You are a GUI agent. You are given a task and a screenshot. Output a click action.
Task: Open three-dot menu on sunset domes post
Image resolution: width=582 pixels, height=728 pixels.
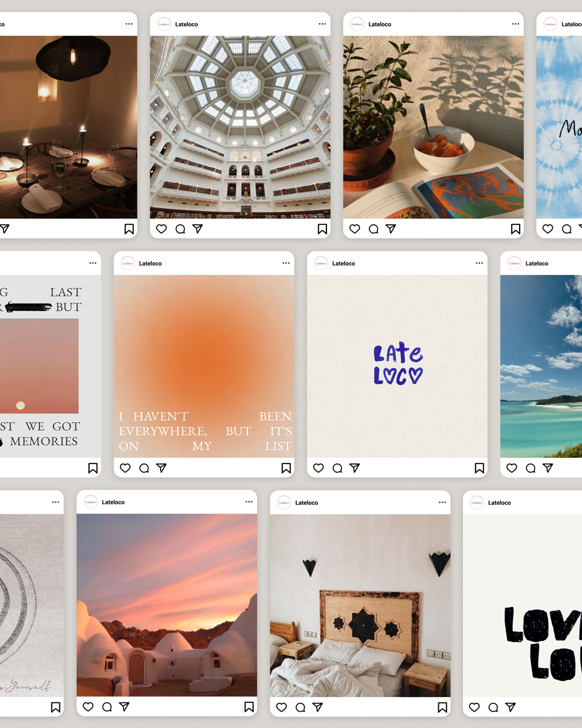249,501
